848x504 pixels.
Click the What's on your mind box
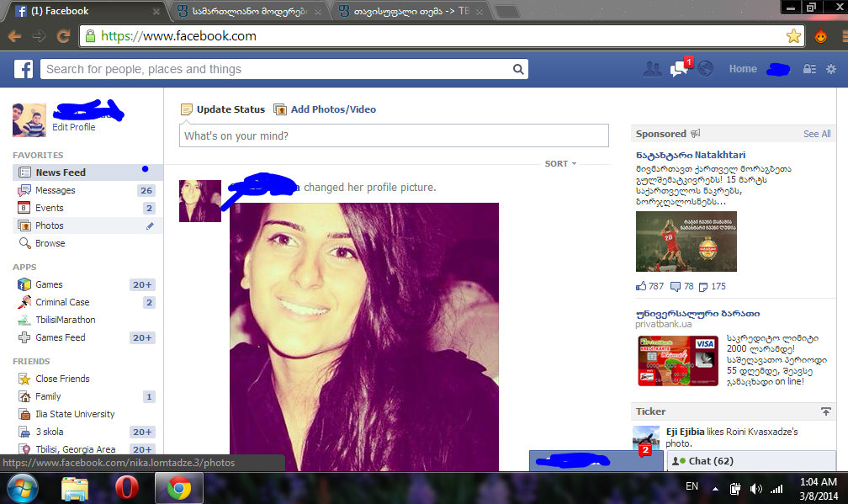pyautogui.click(x=394, y=135)
